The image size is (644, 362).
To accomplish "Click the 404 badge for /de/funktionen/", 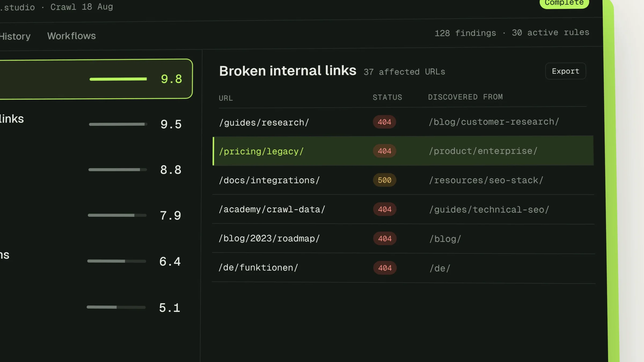I will [x=385, y=268].
